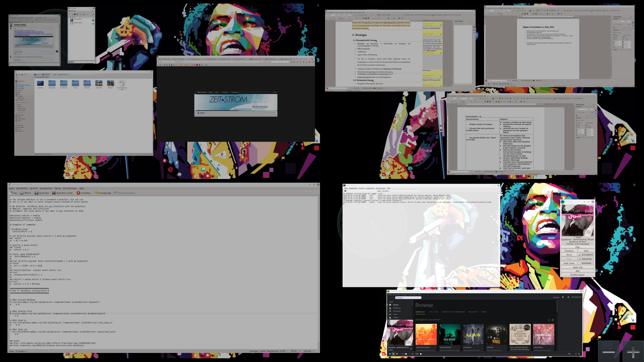Viewport: 644px width, 362px height.
Task: Click the back arrow in Dolphin toolbar
Action: (16, 74)
